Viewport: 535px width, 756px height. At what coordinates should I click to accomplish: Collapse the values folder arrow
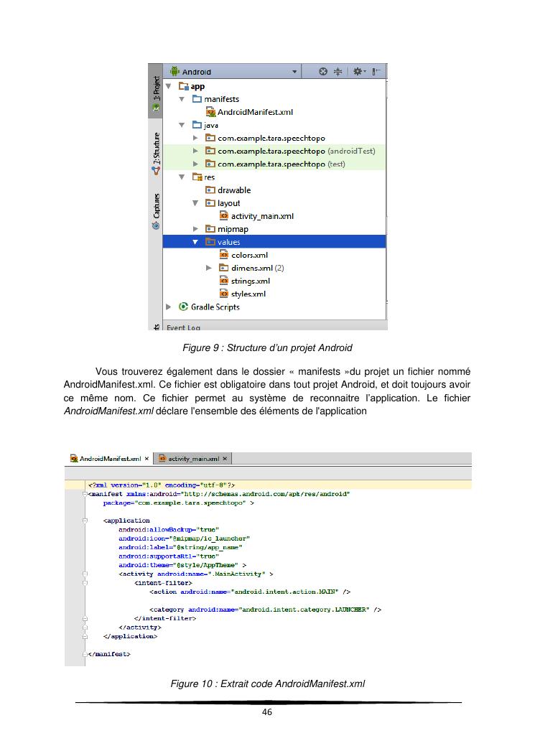point(195,242)
